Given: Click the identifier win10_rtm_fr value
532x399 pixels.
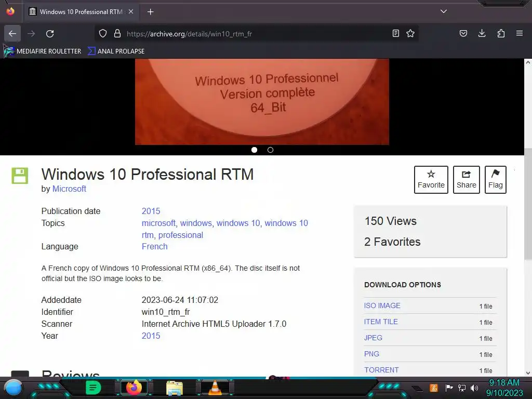Looking at the screenshot, I should click(166, 312).
